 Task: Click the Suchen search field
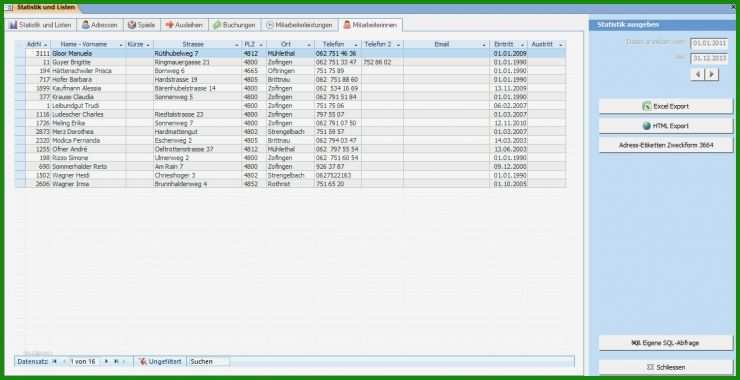coord(209,362)
